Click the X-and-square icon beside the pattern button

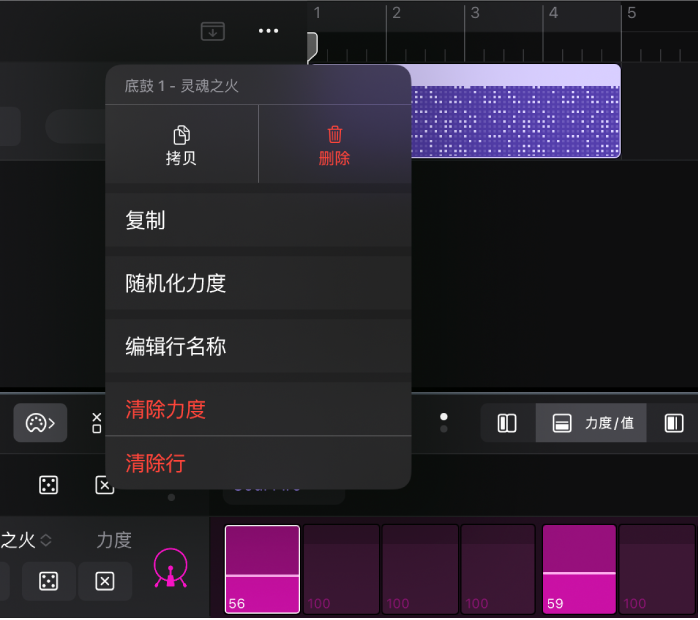coord(97,424)
